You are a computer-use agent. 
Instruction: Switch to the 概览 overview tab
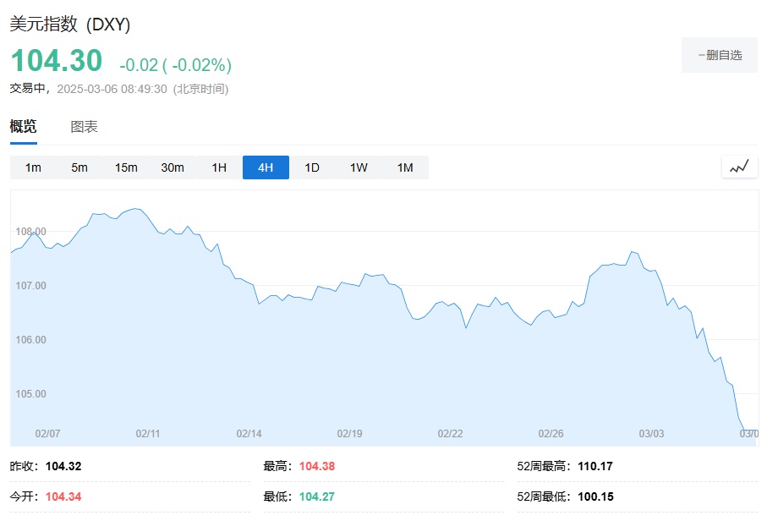click(24, 127)
